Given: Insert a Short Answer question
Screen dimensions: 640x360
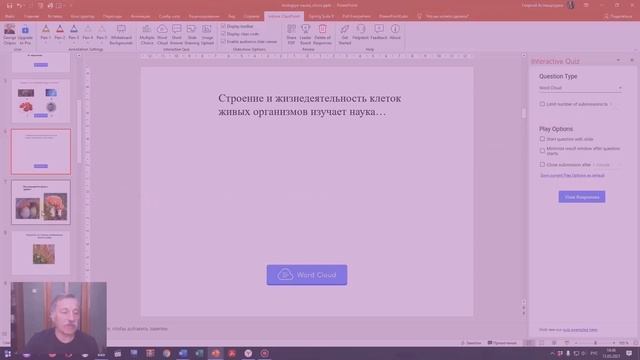Looking at the screenshot, I should tap(176, 34).
